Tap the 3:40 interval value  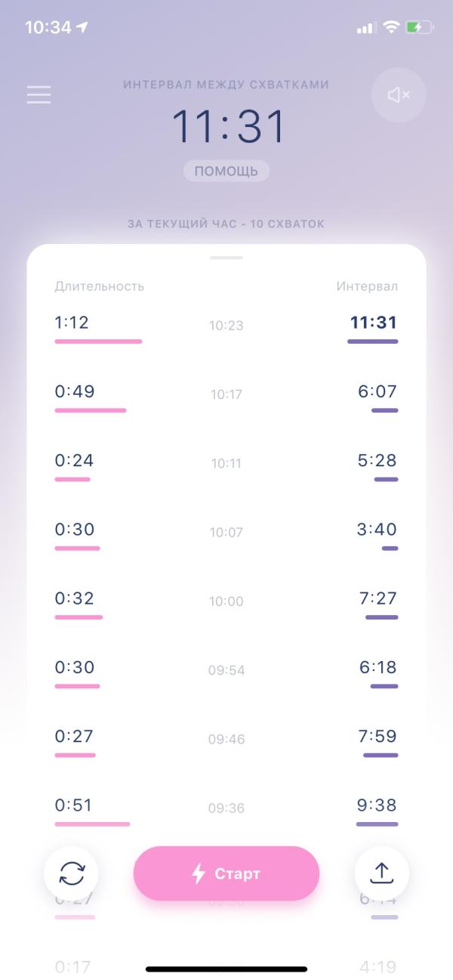377,529
